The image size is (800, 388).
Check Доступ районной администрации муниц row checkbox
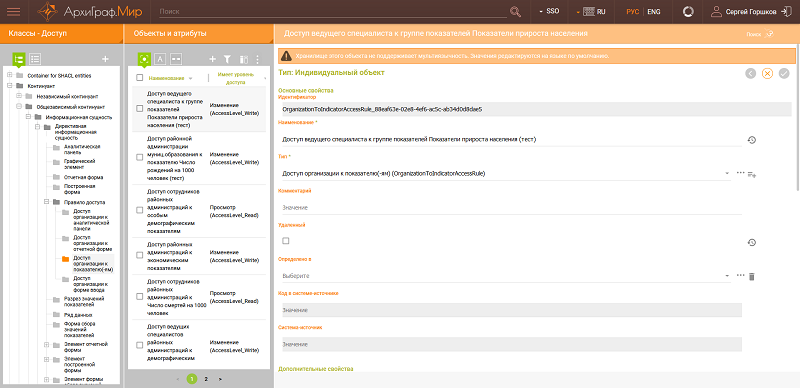point(140,158)
